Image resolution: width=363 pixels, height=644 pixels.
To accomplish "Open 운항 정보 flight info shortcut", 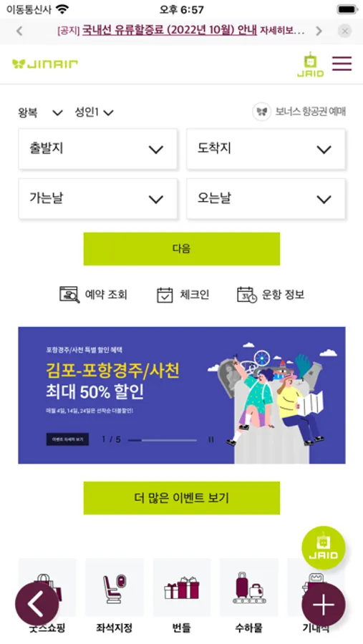I will tap(271, 295).
